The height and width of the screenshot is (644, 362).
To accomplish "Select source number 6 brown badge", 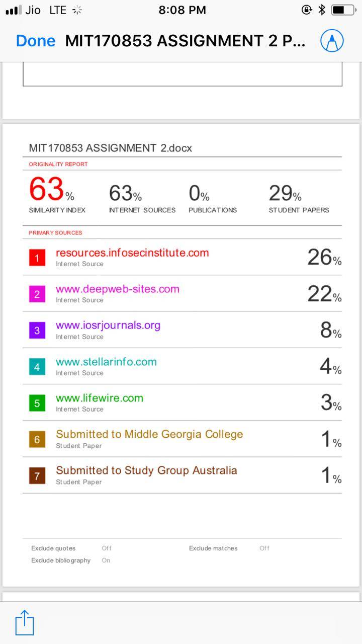I will (x=37, y=440).
